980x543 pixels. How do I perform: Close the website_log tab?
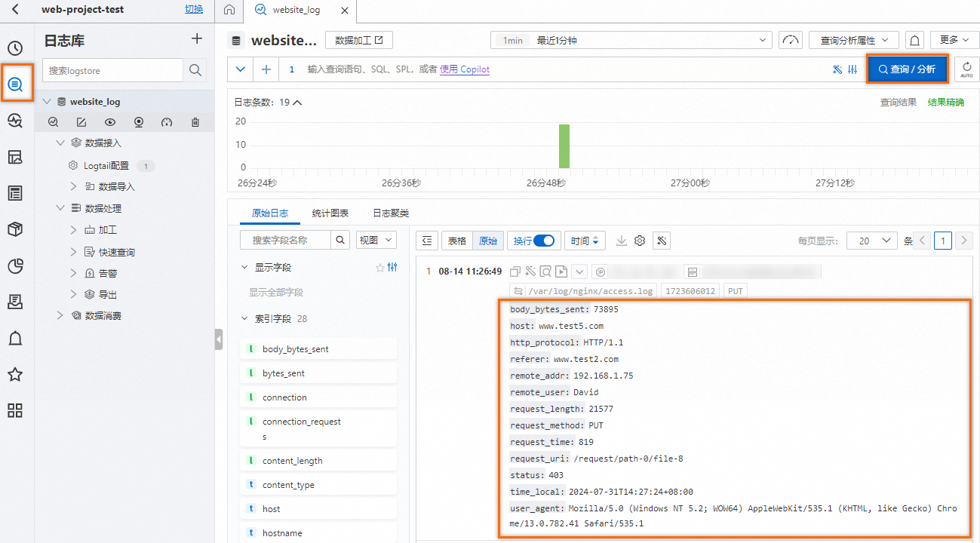coord(345,11)
